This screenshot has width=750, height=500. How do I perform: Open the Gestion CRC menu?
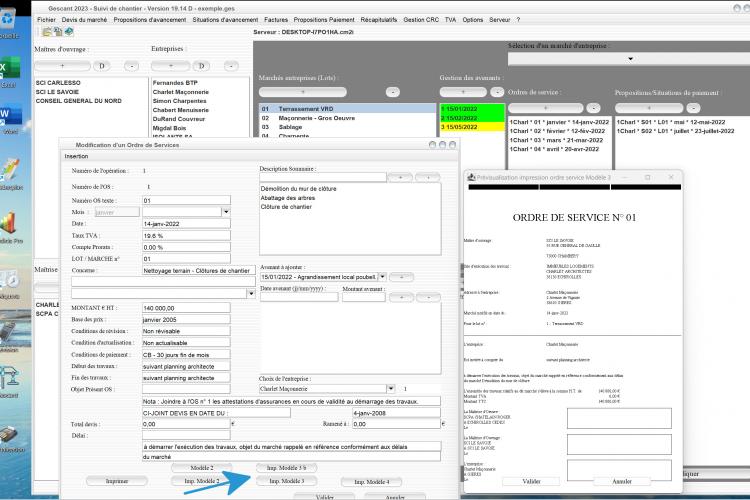[x=421, y=20]
